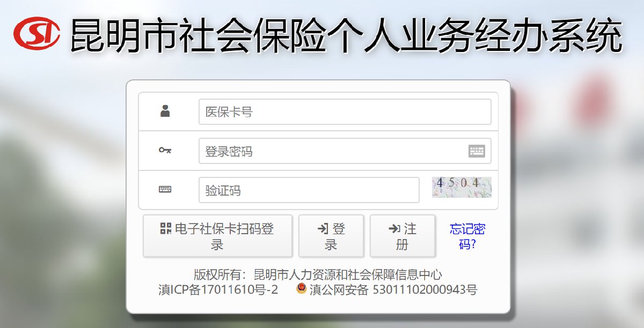Screen dimensions: 644x328
Task: Click the key icon beside the password field
Action: click(165, 151)
